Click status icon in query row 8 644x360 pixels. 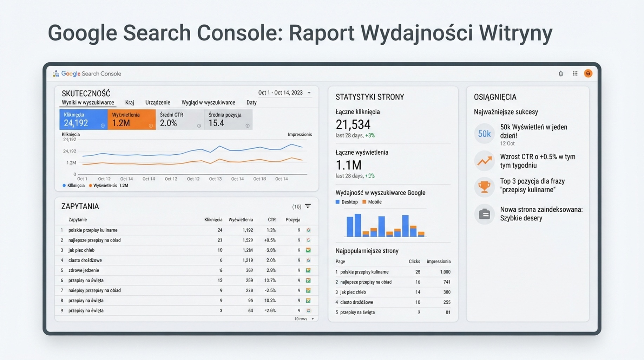[x=308, y=301]
